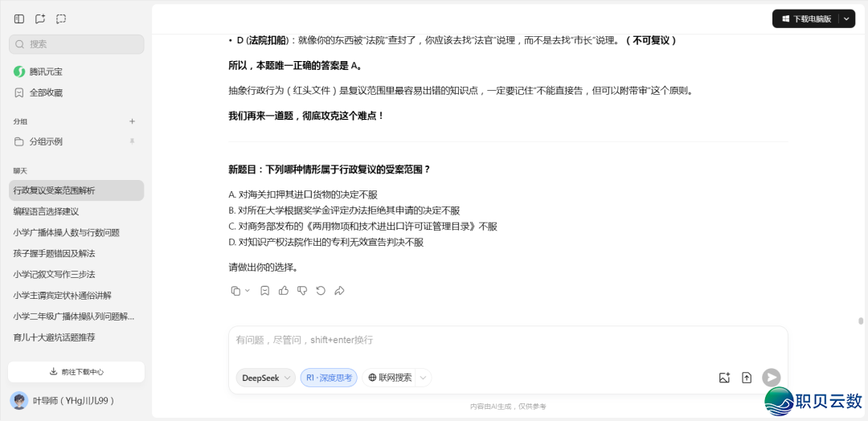Screen dimensions: 868x421
Task: Click the message input box
Action: 508,340
